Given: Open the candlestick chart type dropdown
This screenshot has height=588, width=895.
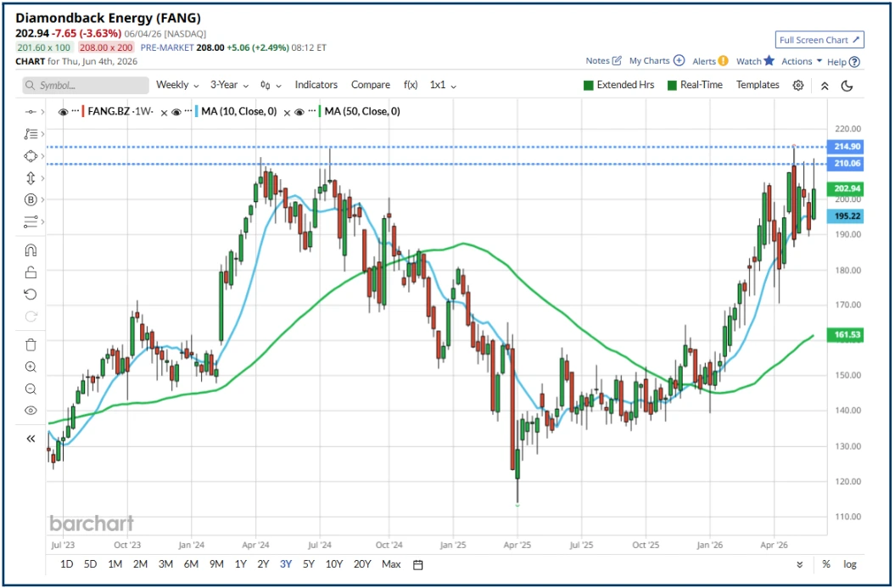Looking at the screenshot, I should coord(271,85).
